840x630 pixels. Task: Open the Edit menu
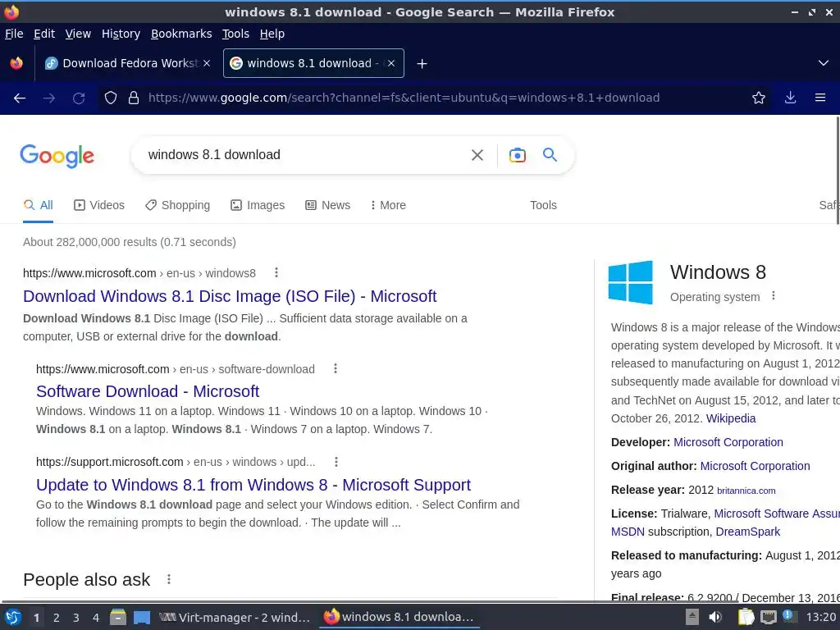[44, 34]
